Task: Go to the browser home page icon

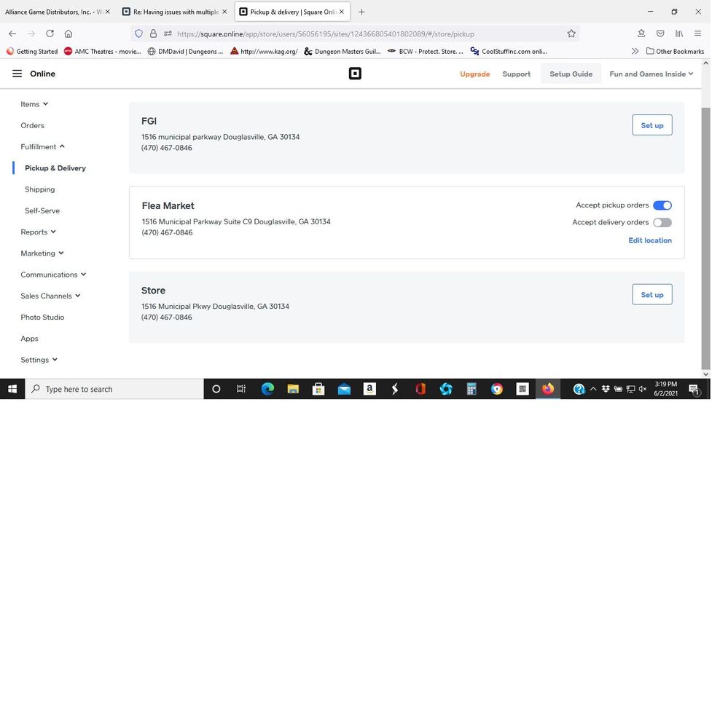Action: (x=69, y=34)
